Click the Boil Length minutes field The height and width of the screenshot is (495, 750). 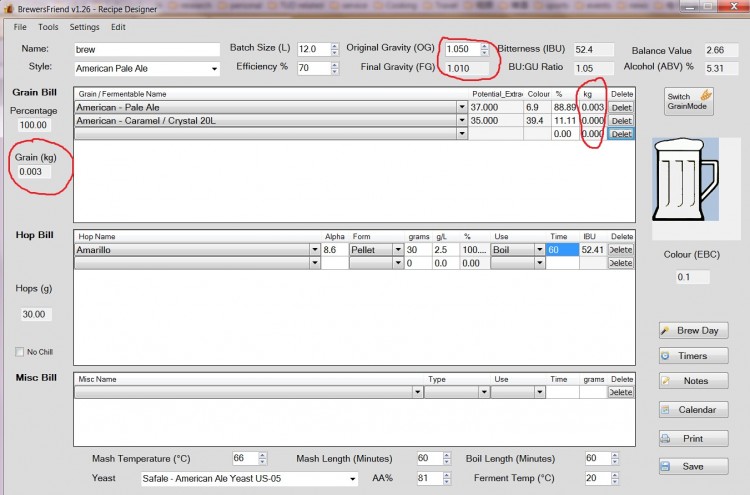597,459
